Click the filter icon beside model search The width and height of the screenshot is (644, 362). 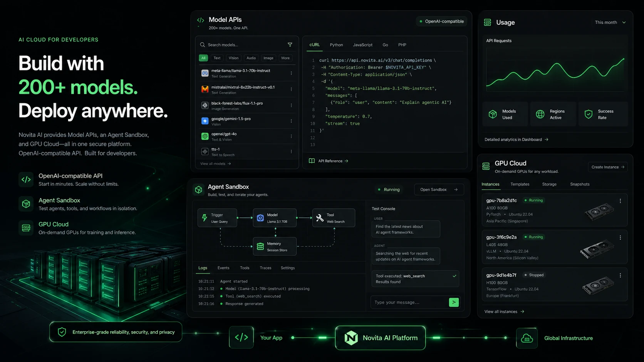(x=290, y=45)
